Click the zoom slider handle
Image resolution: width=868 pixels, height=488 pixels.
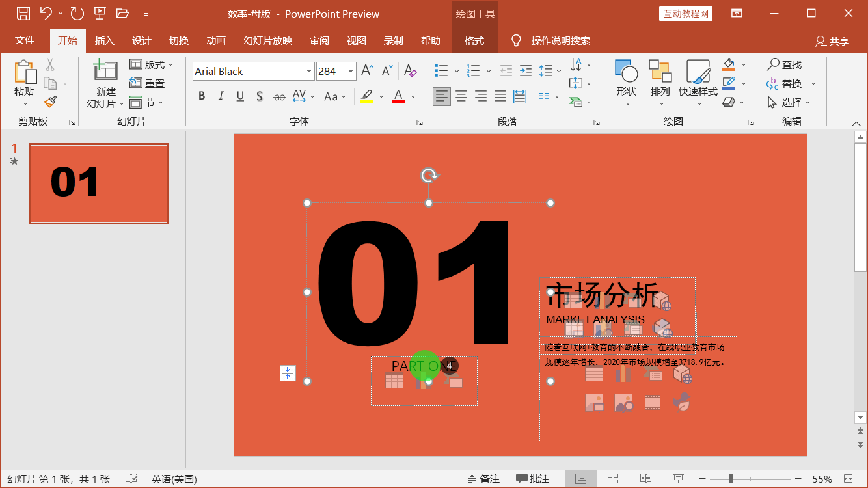click(731, 479)
